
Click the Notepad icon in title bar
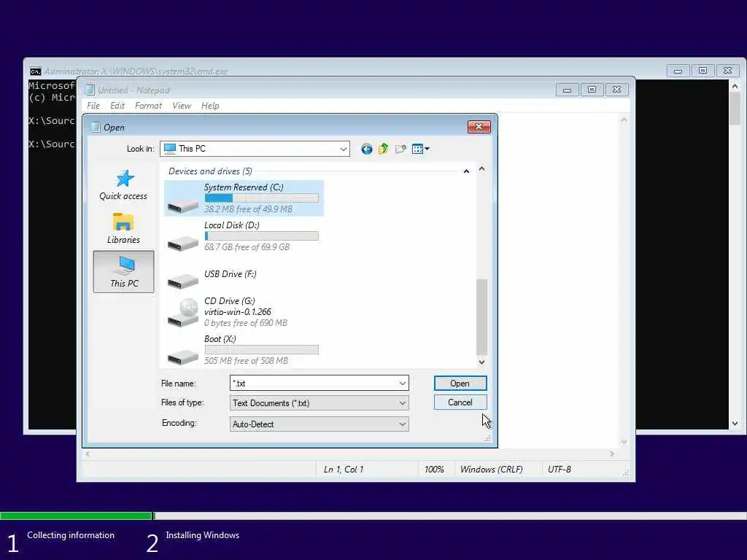point(90,90)
